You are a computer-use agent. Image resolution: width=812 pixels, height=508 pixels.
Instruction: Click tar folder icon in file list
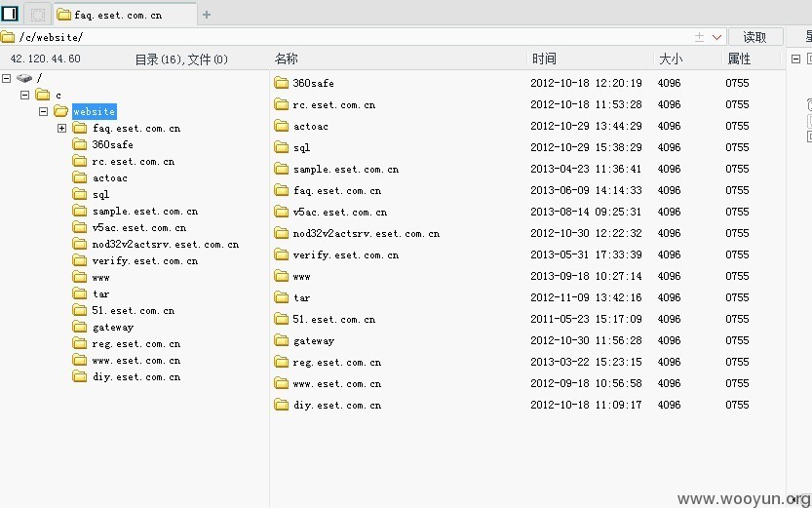coord(281,297)
